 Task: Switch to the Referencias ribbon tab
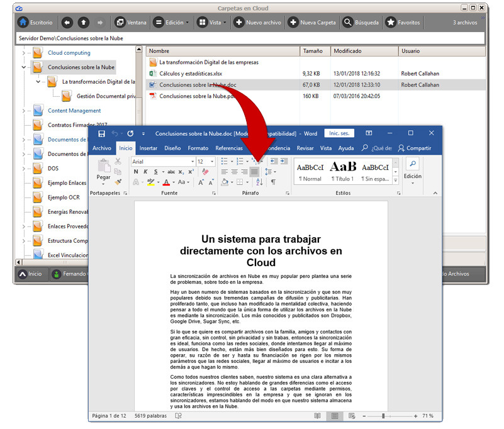(229, 148)
